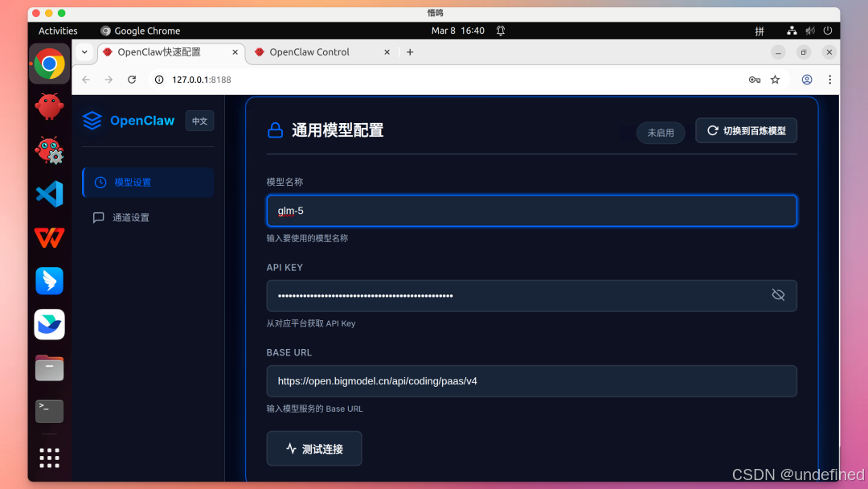Toggle the 未启用 status badge
868x489 pixels.
(x=660, y=133)
